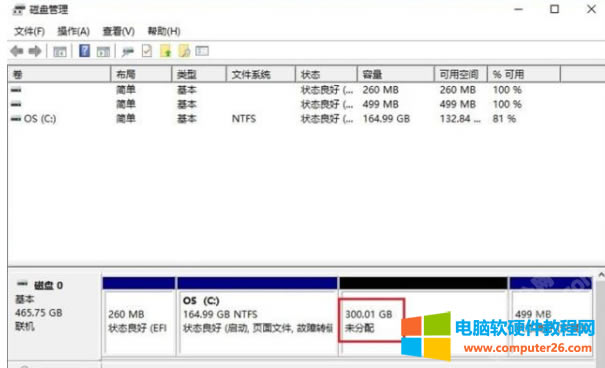This screenshot has width=605, height=368.
Task: Click the Connect/refresh toolbar icon
Action: [x=127, y=51]
